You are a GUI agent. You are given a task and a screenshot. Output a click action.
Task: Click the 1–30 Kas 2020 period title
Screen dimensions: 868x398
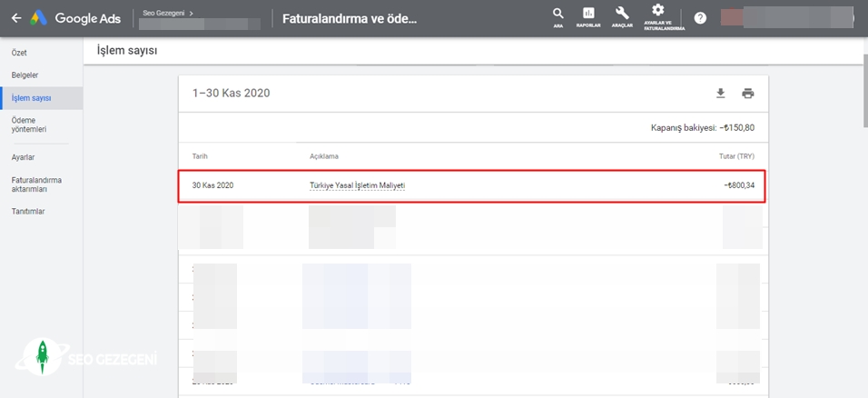click(231, 93)
